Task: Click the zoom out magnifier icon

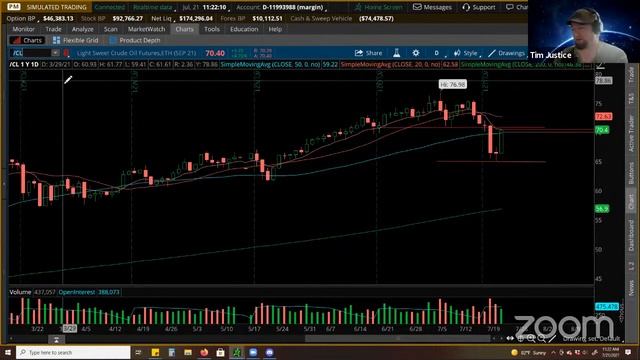Action: pyautogui.click(x=541, y=338)
